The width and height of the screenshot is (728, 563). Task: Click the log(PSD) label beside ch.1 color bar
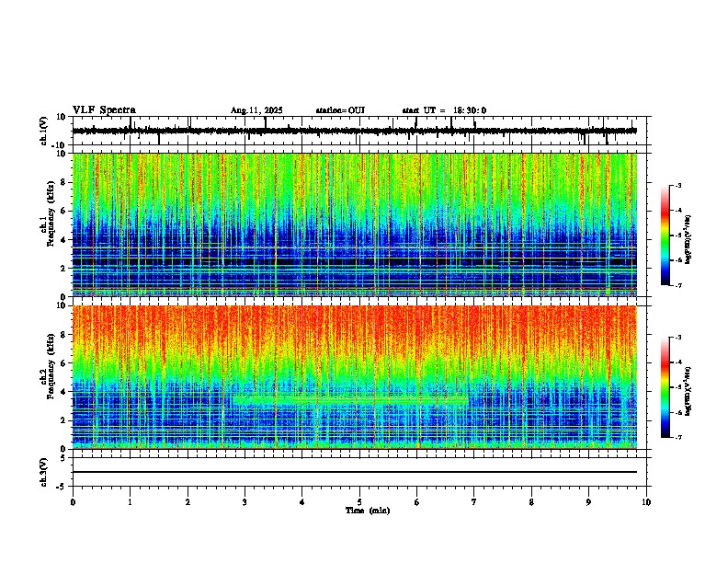688,239
